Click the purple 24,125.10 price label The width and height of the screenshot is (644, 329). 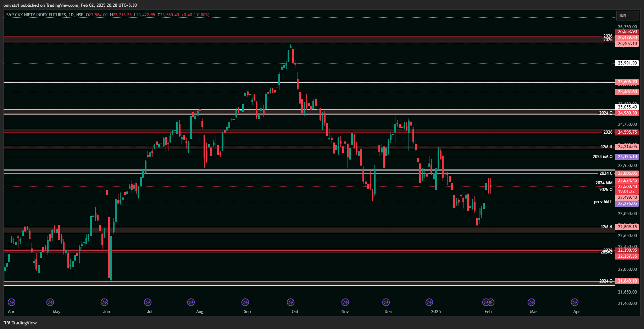tap(627, 157)
